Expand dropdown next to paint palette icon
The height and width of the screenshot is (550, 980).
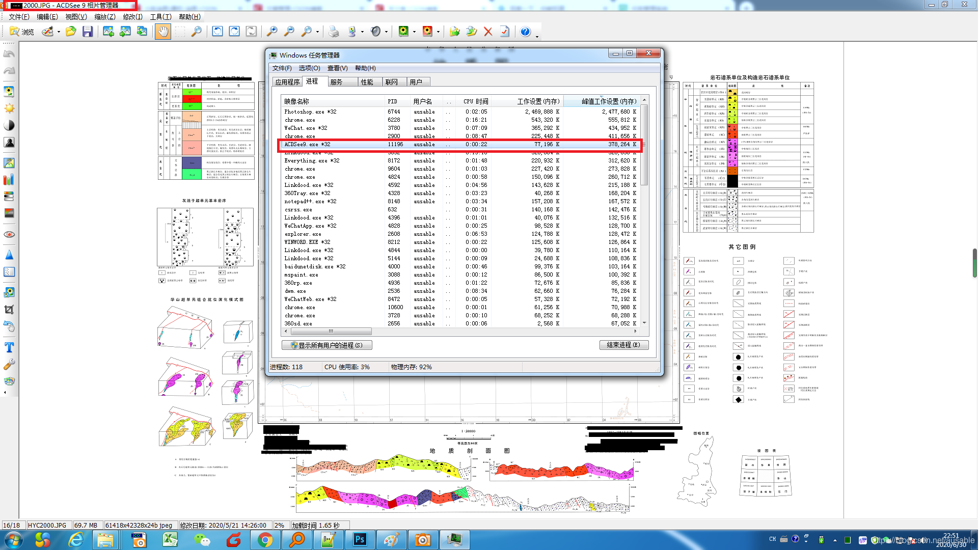pyautogui.click(x=59, y=32)
